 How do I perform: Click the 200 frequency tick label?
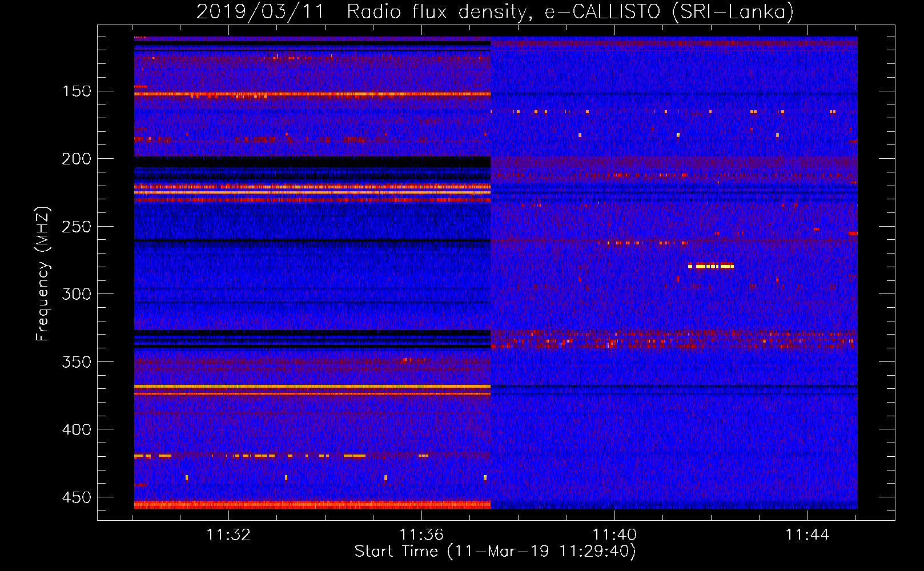click(77, 159)
